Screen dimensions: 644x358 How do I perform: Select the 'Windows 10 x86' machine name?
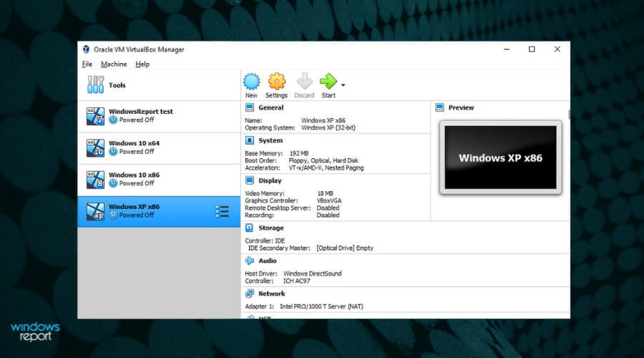point(134,175)
